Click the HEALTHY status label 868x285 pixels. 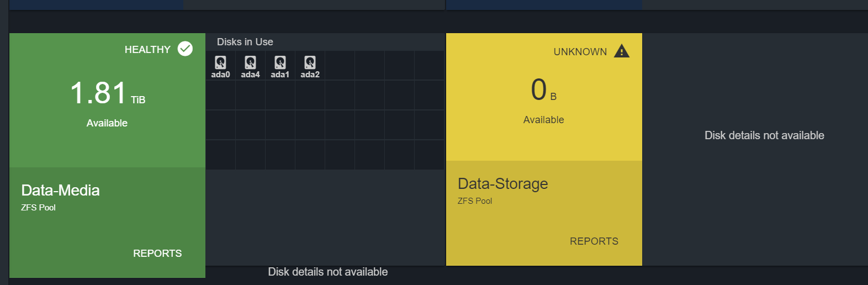(147, 50)
